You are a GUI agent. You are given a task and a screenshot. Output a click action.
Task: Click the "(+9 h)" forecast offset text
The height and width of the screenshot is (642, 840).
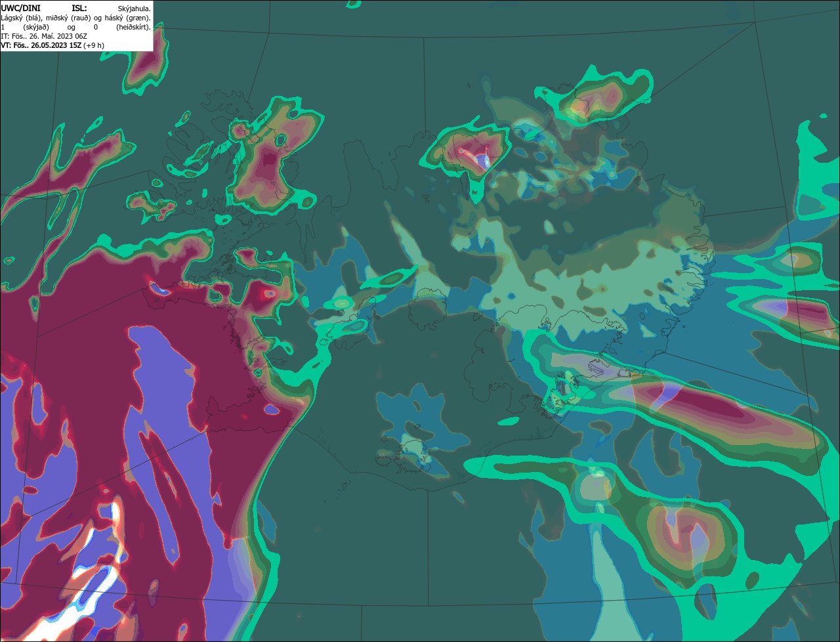tap(94, 45)
